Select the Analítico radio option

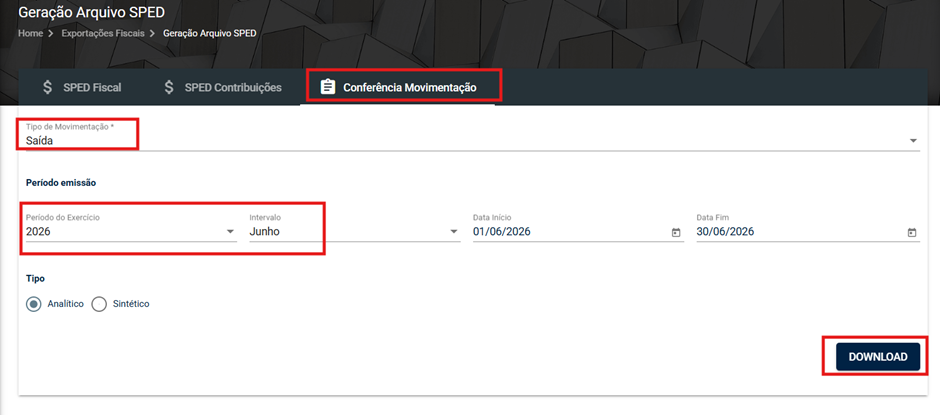click(x=55, y=304)
